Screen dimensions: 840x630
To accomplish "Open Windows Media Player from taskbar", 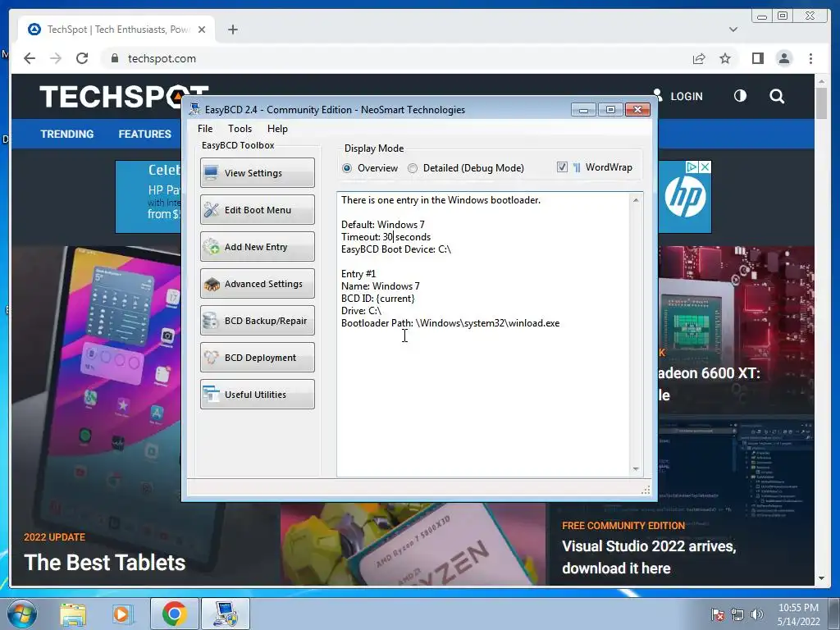I will (121, 614).
